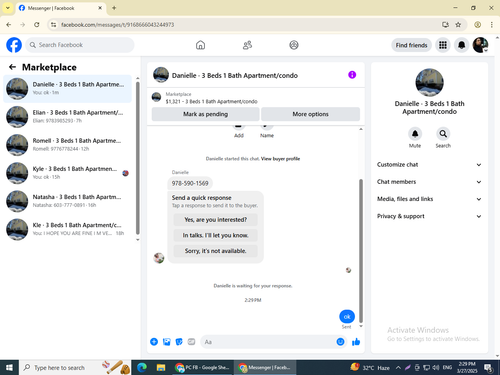Open Danielle conversation in chat list
Viewport: 500px width, 375px height.
coord(68,89)
